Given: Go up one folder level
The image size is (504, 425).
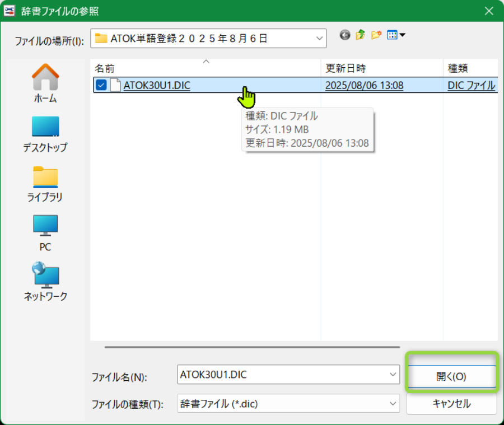Looking at the screenshot, I should [360, 35].
